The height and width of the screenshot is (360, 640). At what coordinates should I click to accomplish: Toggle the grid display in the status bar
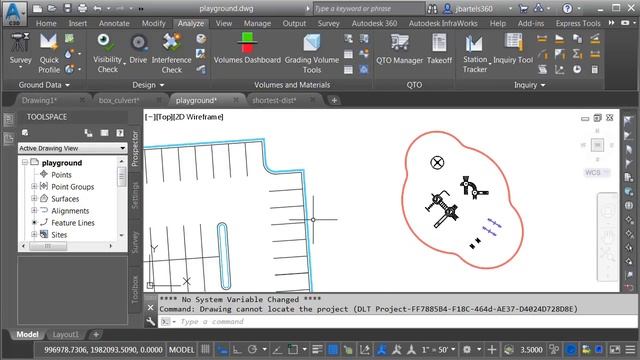pyautogui.click(x=205, y=349)
